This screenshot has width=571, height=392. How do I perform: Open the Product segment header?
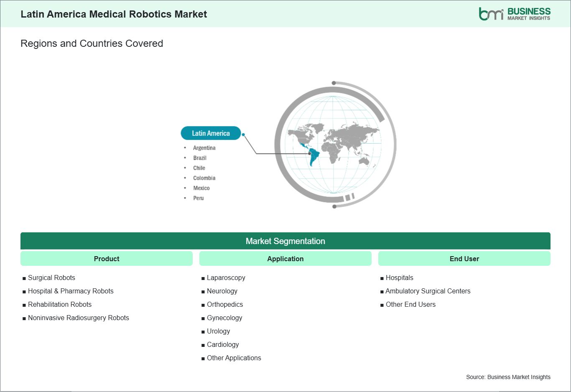107,259
